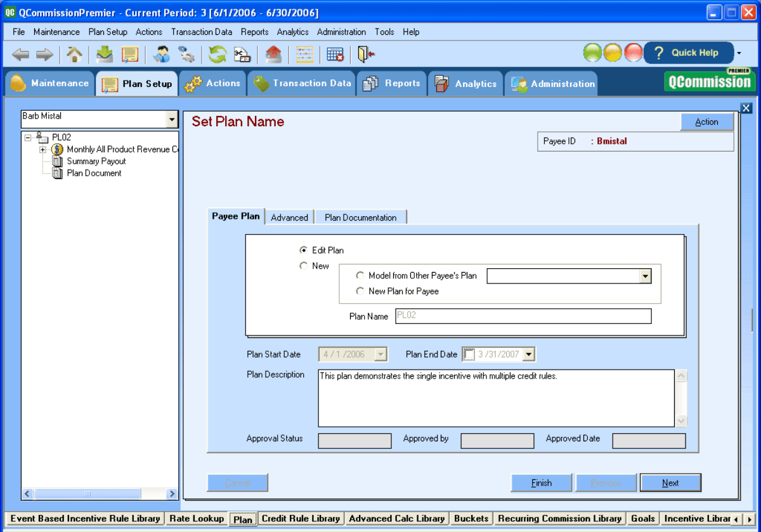Click the Cancel button
Screen dimensions: 761x532
tap(237, 483)
